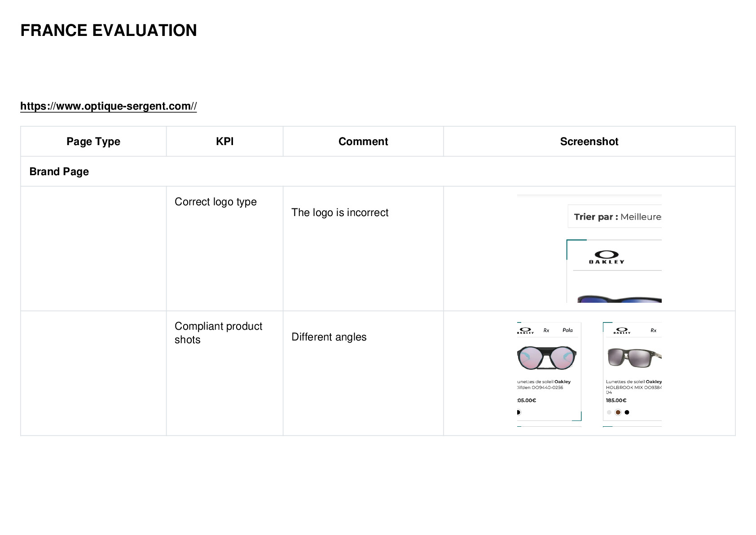Viewport: 756px width, 535px height.
Task: Open the blue-lens sunglasses thumbnail in the logo screenshot
Action: (x=619, y=298)
